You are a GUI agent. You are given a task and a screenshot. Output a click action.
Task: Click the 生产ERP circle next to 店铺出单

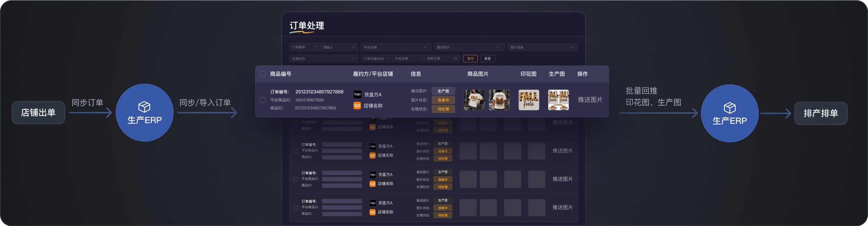coord(145,113)
